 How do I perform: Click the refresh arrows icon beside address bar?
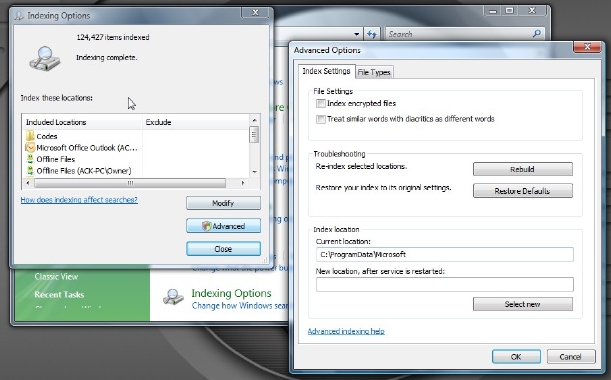372,34
